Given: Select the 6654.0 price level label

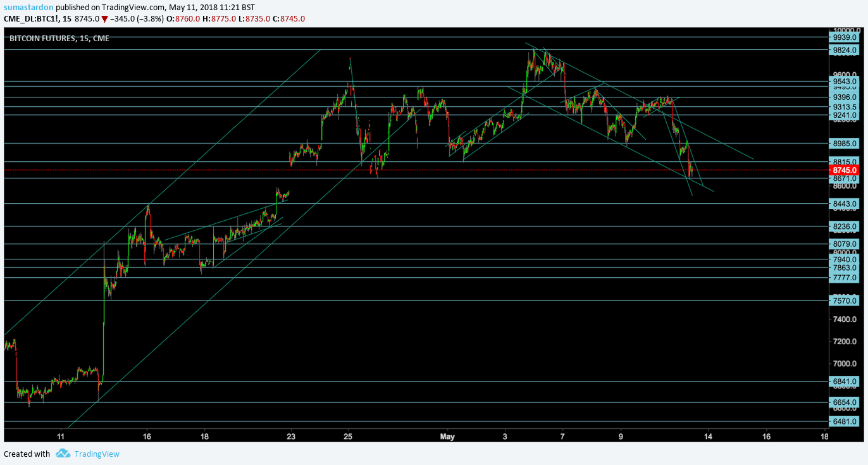Looking at the screenshot, I should click(845, 402).
